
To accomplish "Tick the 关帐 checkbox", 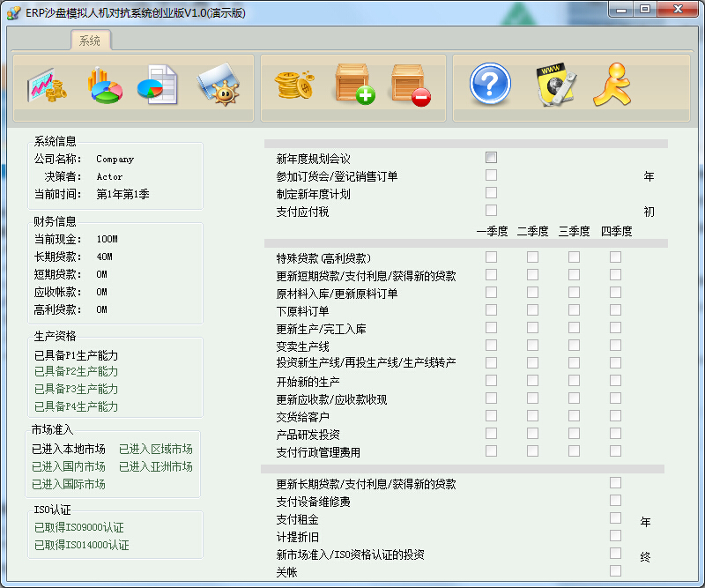I will 615,571.
